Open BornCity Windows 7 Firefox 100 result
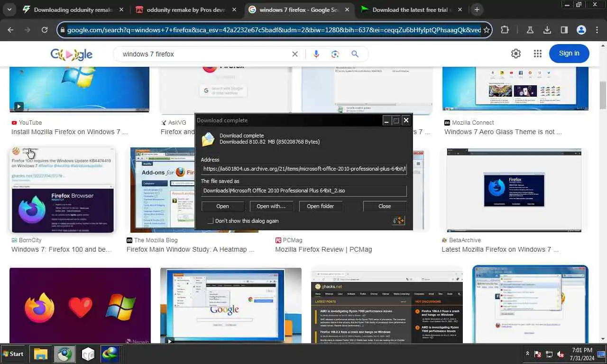Viewport: 607px width, 364px height. (62, 249)
